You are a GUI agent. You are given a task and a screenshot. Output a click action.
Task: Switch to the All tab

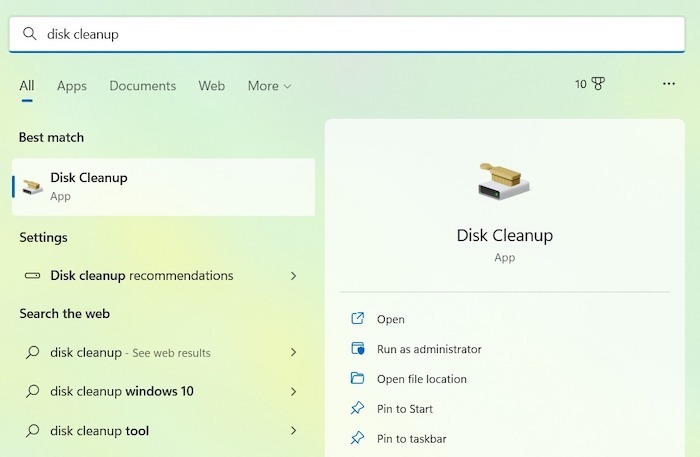[x=27, y=86]
